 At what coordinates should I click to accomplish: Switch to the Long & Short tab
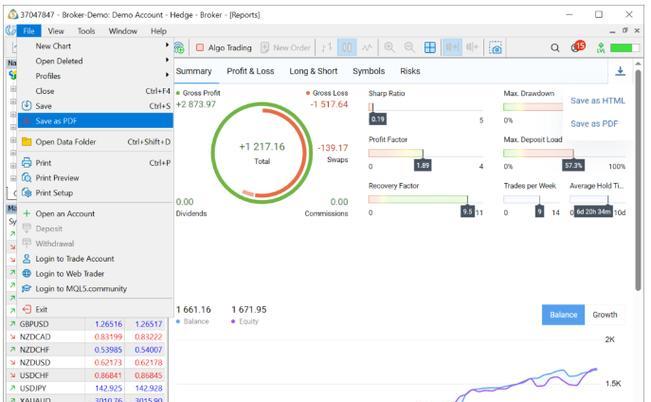coord(313,71)
